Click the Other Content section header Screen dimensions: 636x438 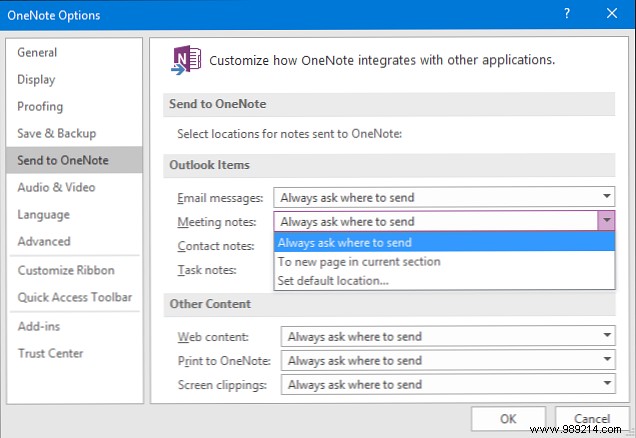tap(389, 304)
